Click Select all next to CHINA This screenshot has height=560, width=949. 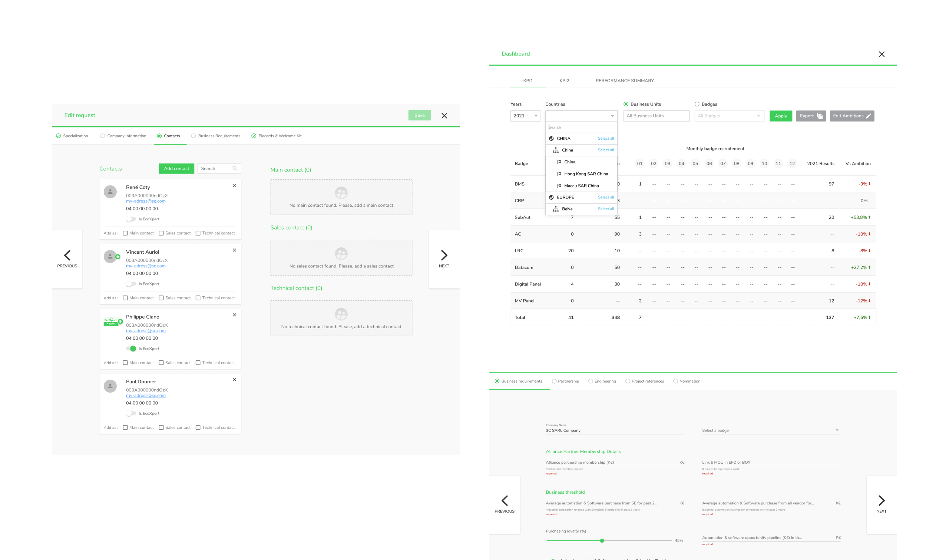tap(606, 139)
